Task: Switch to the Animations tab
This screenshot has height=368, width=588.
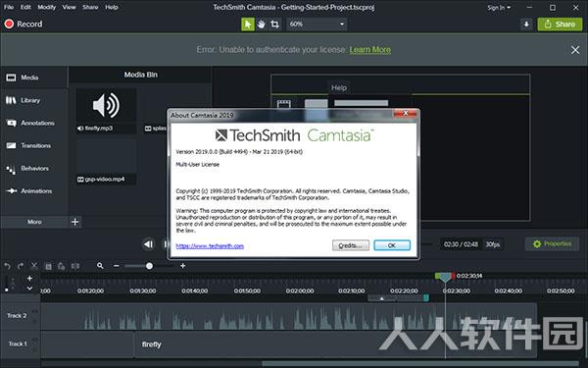Action: point(33,190)
